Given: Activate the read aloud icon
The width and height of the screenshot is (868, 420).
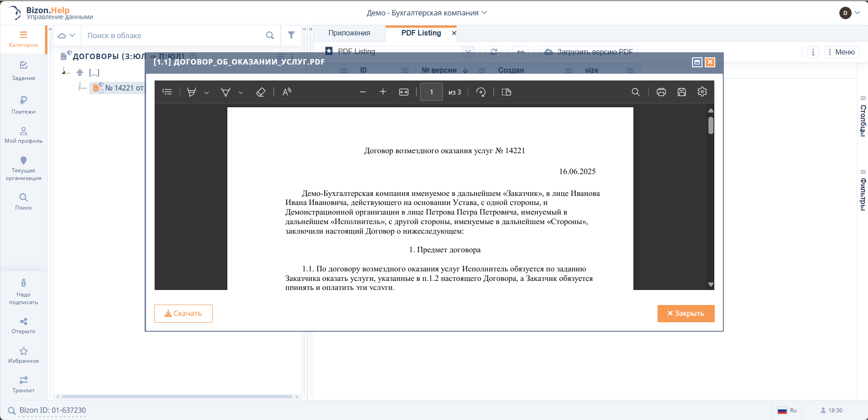Looking at the screenshot, I should 286,92.
